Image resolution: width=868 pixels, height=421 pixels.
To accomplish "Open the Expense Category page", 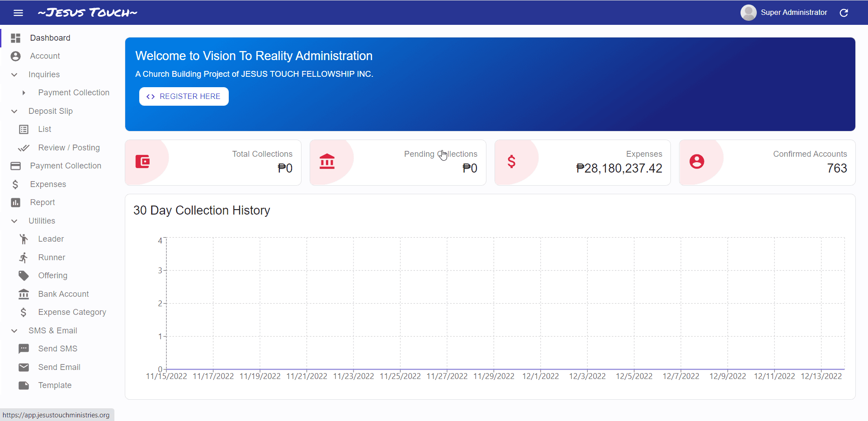I will [x=57, y=312].
